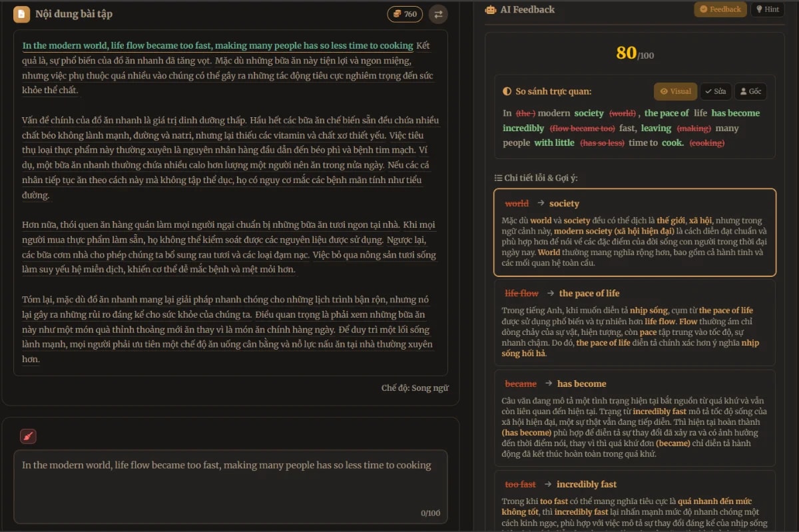Click the document icon beside Nội dung bài tập

coord(22,14)
